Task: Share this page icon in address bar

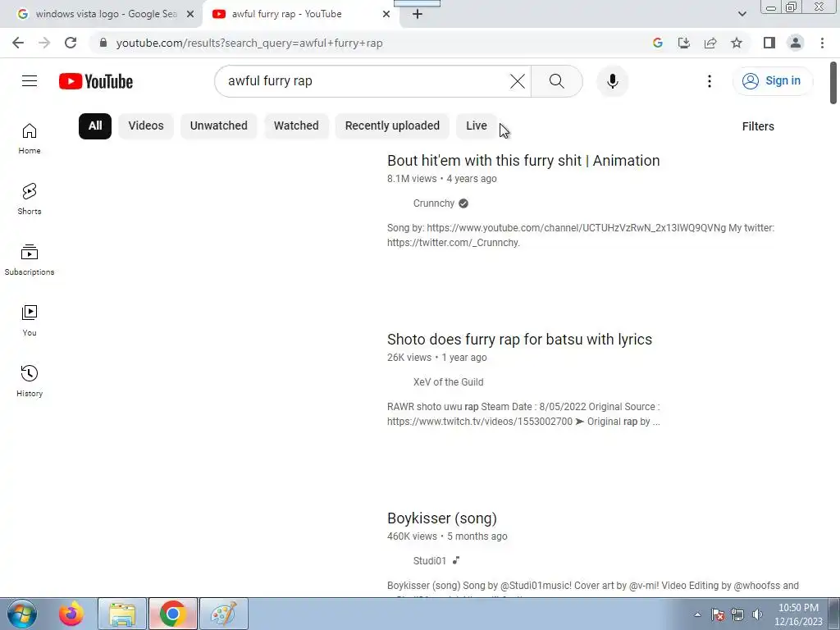Action: point(710,43)
